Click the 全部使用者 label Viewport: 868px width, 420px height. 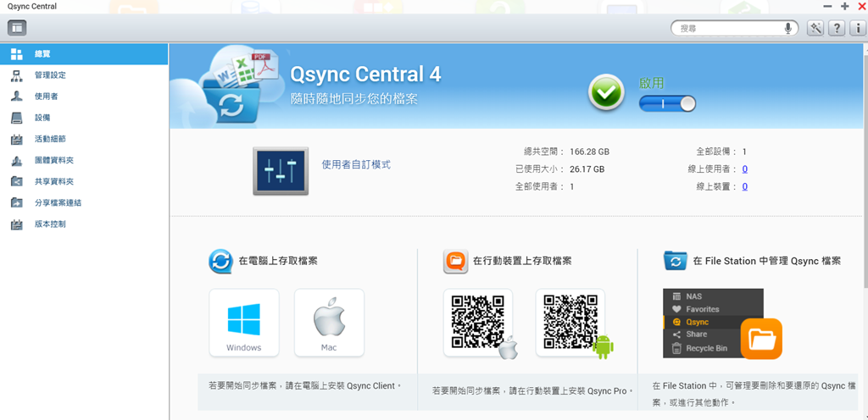click(540, 187)
